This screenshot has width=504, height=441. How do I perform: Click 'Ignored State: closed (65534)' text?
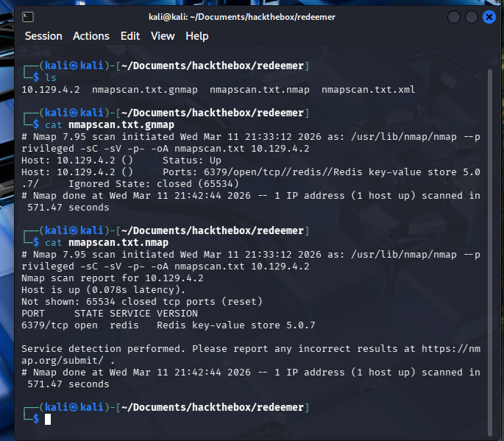pyautogui.click(x=154, y=183)
